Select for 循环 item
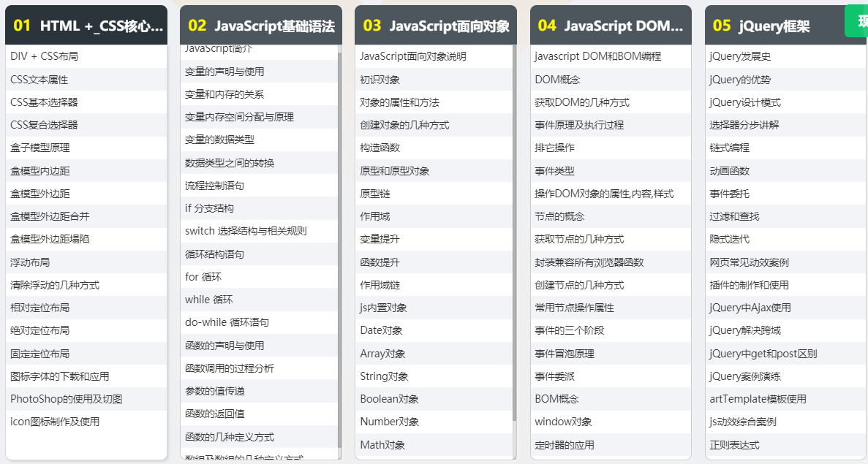Screen dimensions: 868x464 tap(259, 276)
